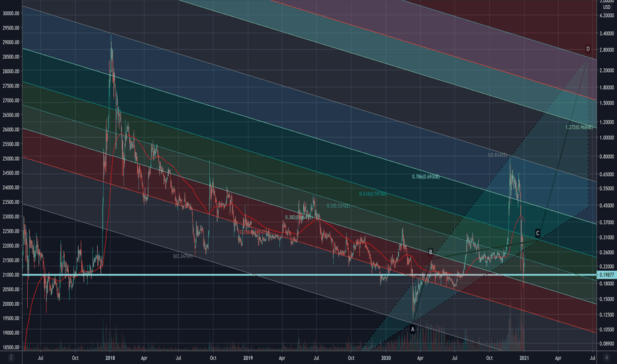
Task: Click the 21000.00 left price scale label
Action: pos(11,275)
